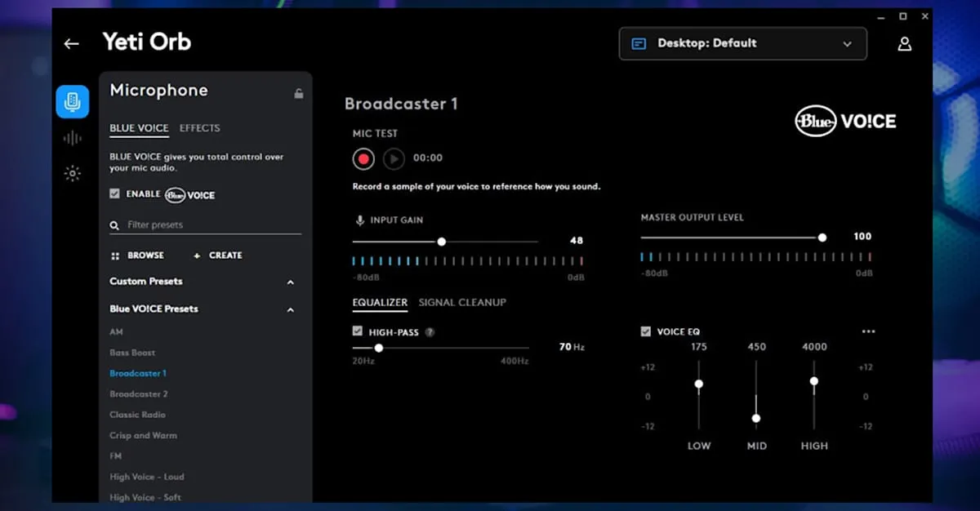Open the user account profile icon

pyautogui.click(x=904, y=44)
